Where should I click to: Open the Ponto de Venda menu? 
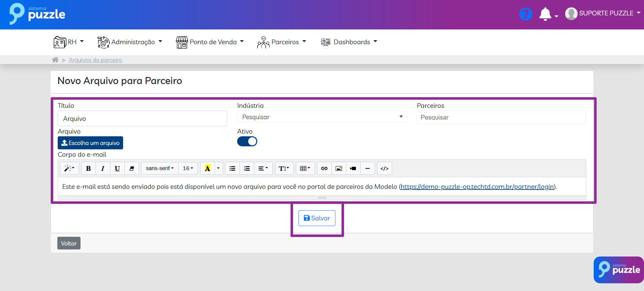210,42
